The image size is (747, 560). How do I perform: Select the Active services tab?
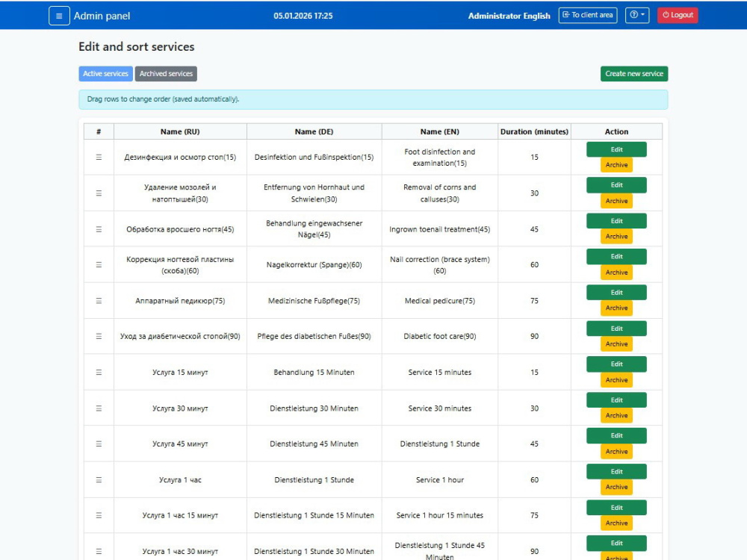tap(105, 74)
